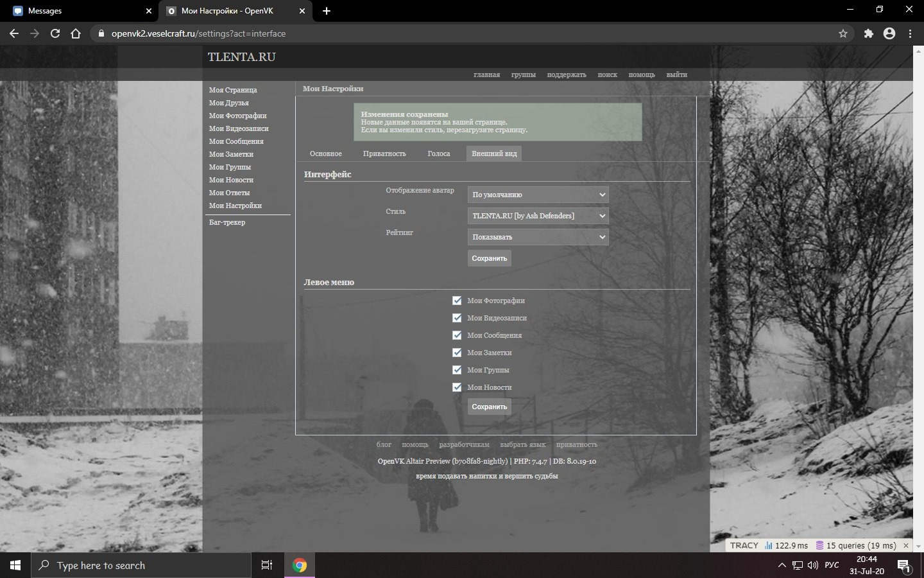Open Chrome three-dot menu
924x578 pixels.
910,33
